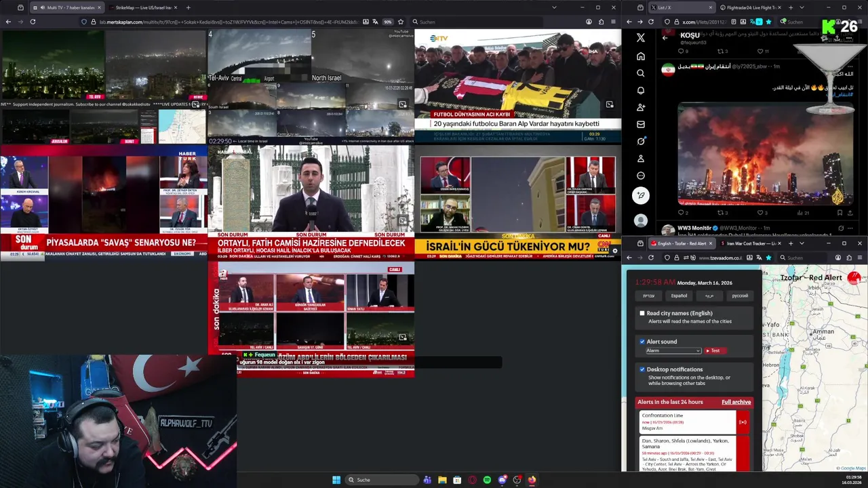Open tab list dropdown in Multi TV window
The width and height of the screenshot is (868, 488).
tap(554, 7)
